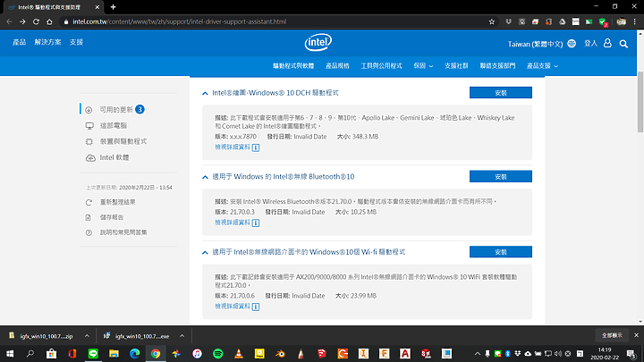Open Microsoft Store from the taskbar
This screenshot has width=644, height=362.
pyautogui.click(x=51, y=353)
